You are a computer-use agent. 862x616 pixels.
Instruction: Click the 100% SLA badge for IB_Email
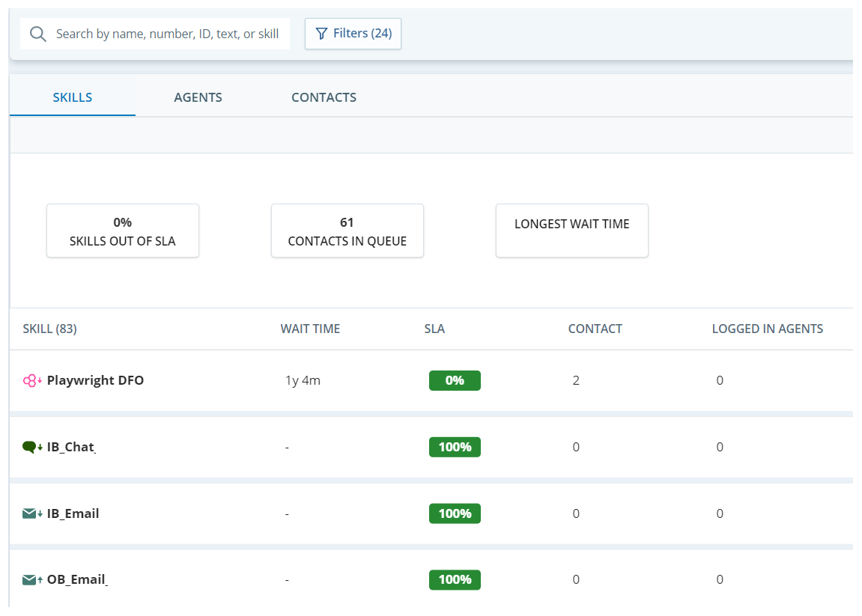[x=455, y=513]
